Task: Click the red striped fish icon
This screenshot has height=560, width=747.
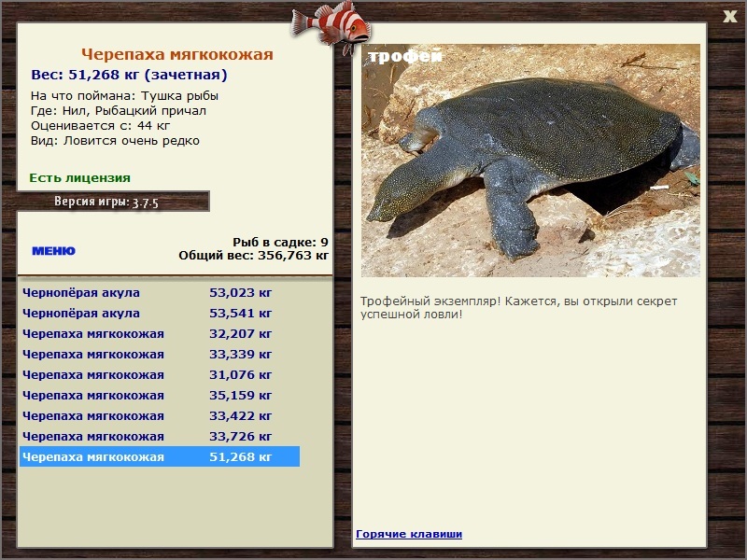Action: 331,26
